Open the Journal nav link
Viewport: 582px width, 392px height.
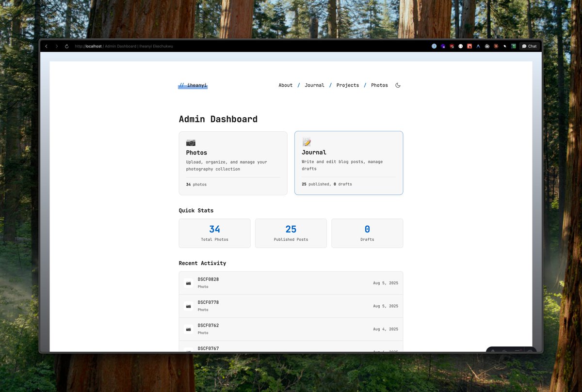(314, 85)
